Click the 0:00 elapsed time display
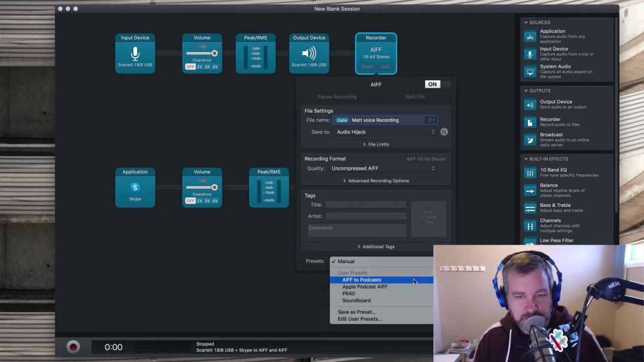 (113, 347)
